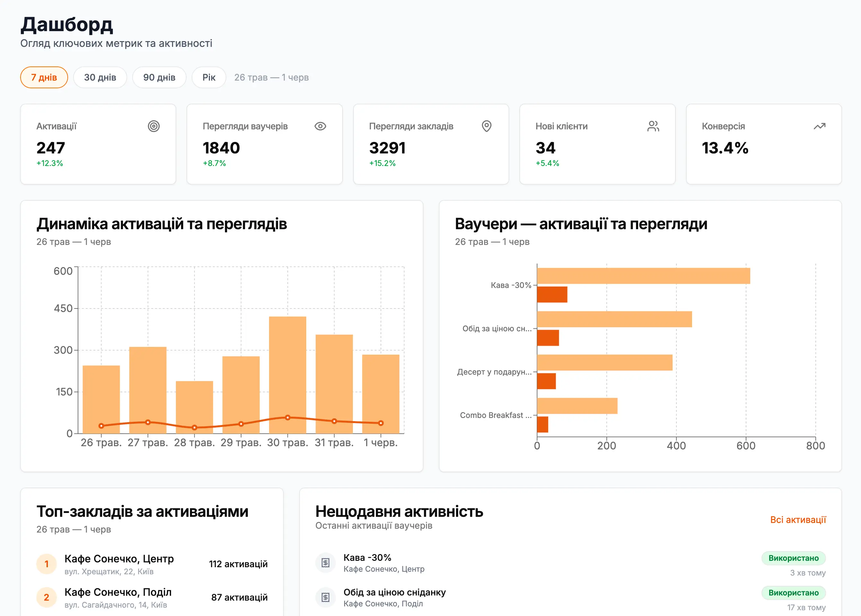Click receipt icon beside Кава -30% activity
The image size is (861, 616).
[326, 562]
